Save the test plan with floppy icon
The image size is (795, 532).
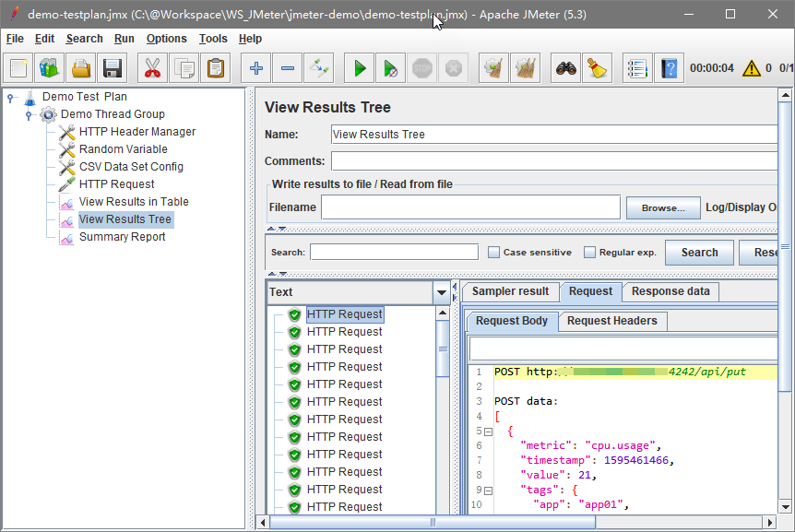(112, 68)
